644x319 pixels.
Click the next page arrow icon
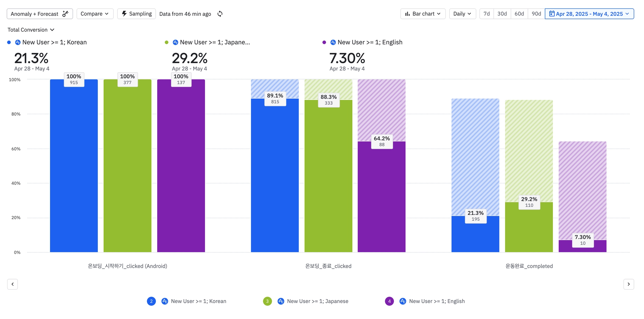[629, 284]
